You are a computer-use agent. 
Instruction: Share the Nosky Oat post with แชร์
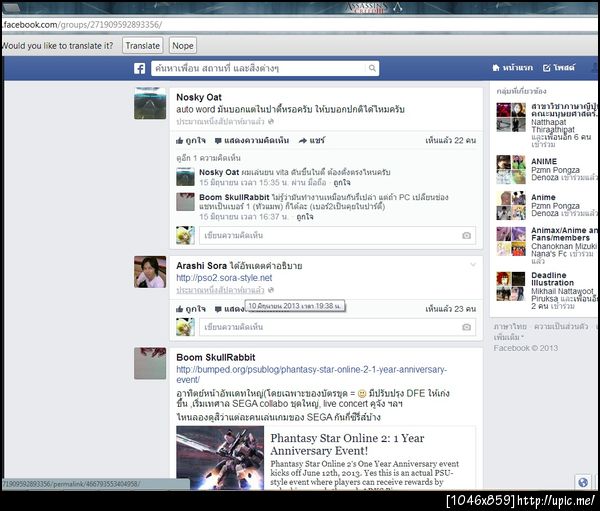pyautogui.click(x=312, y=140)
